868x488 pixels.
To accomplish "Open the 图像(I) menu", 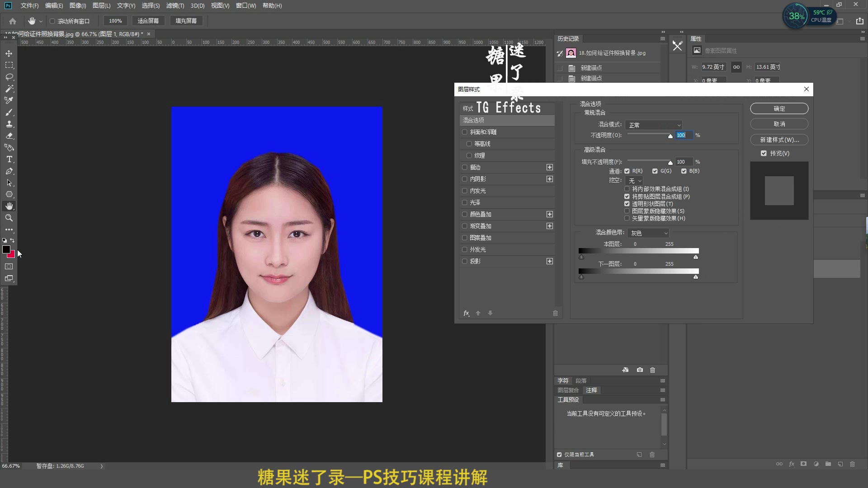I will click(x=78, y=5).
